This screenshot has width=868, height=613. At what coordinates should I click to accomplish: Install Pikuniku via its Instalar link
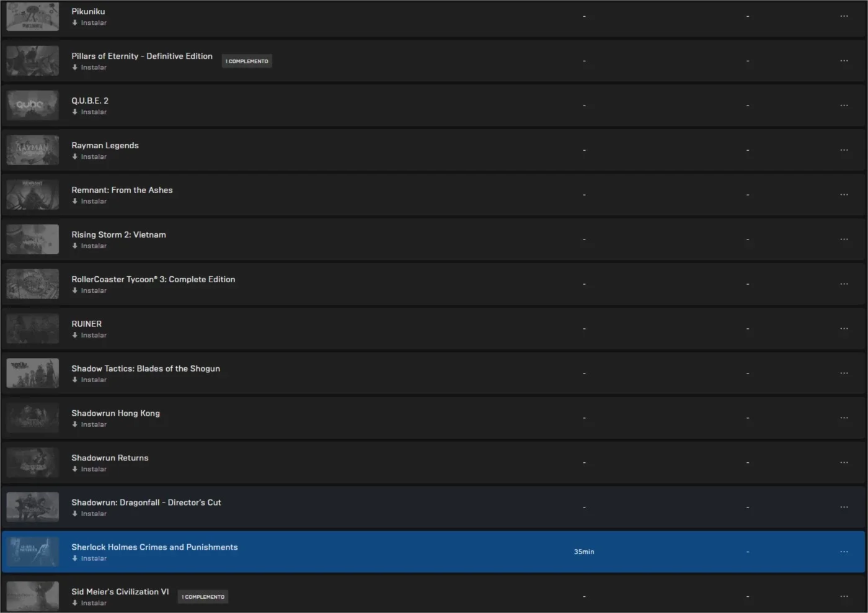[89, 23]
